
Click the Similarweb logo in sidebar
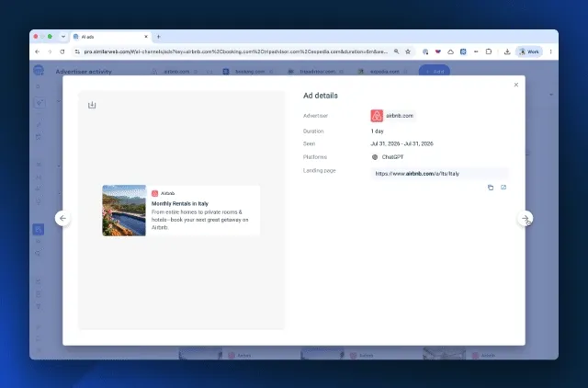coord(39,70)
